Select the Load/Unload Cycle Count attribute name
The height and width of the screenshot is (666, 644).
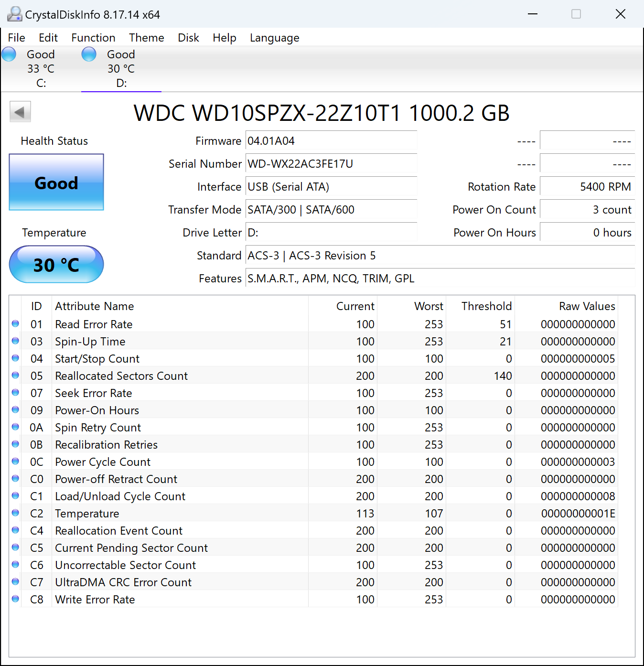pyautogui.click(x=120, y=496)
